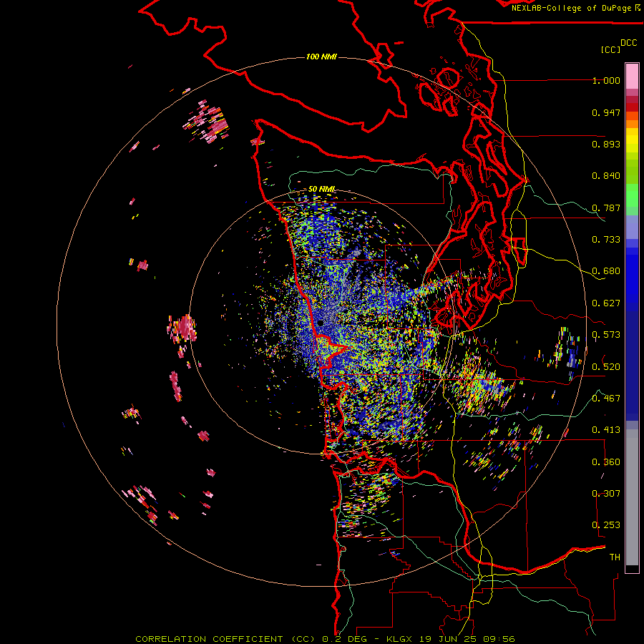Click the black radar site dot at map center
Screen dimensions: 644x644
(x=321, y=323)
